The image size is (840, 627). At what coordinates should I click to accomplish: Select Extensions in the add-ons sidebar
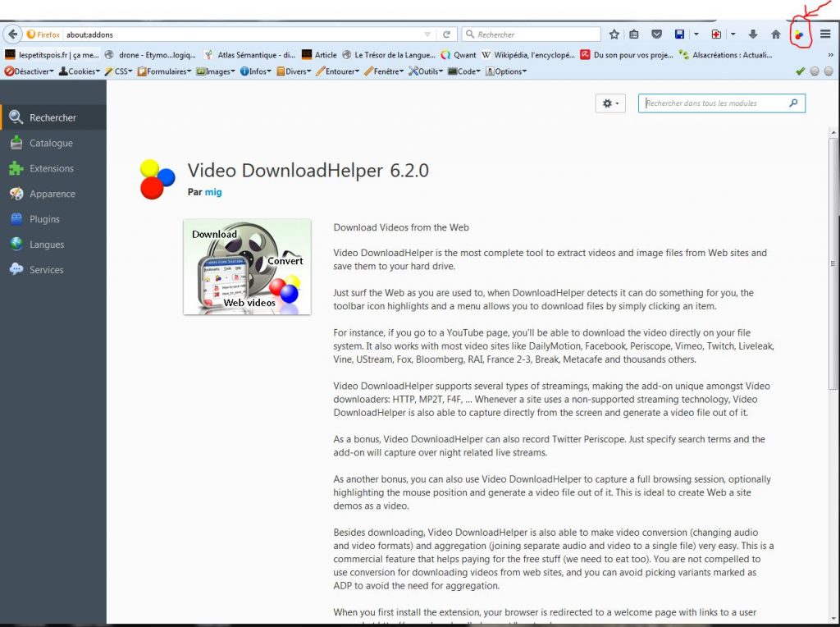(51, 168)
